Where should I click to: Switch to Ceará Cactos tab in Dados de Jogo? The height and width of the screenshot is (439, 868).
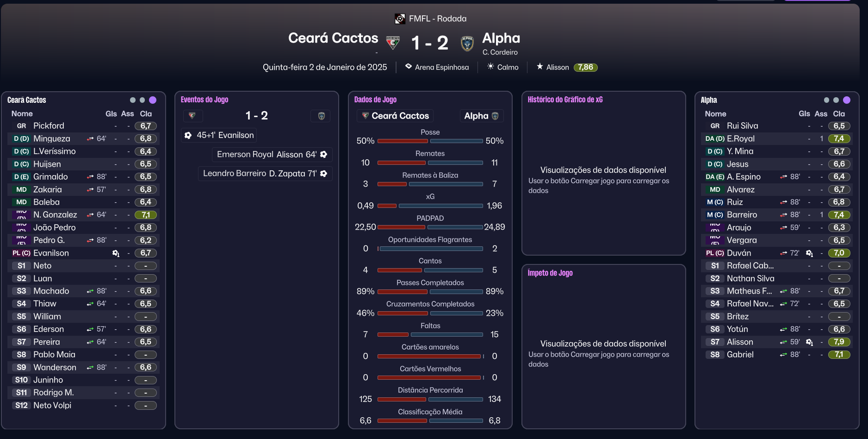[395, 116]
